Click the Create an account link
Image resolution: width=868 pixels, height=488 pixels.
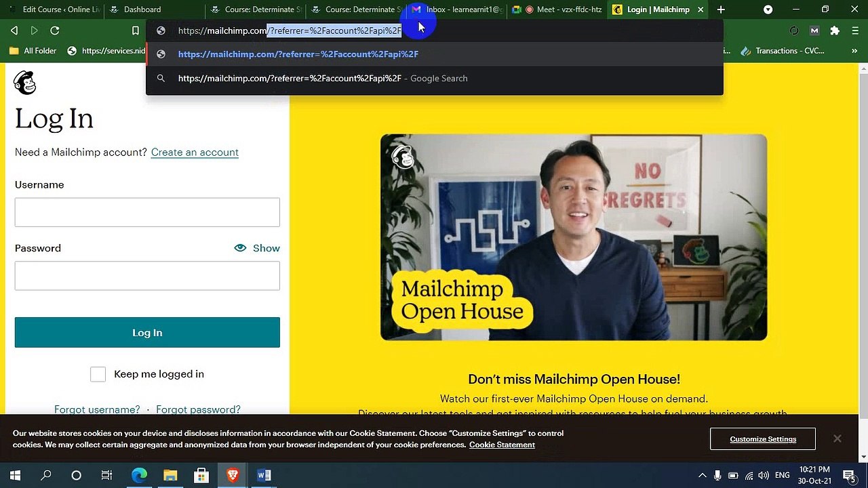coord(195,152)
